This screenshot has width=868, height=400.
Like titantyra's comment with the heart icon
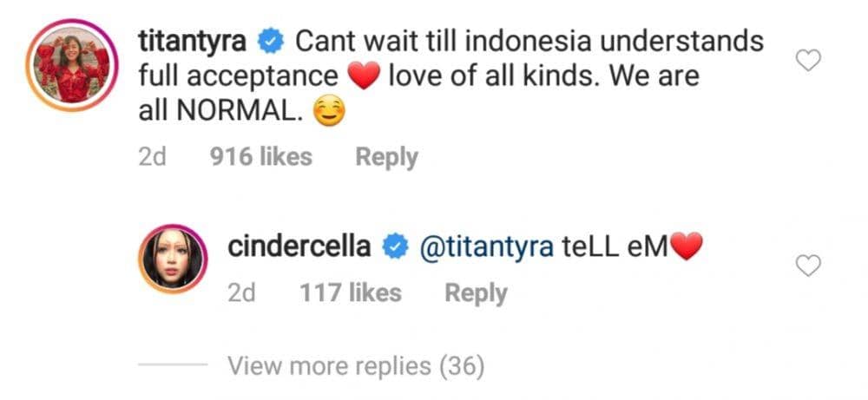tap(808, 61)
